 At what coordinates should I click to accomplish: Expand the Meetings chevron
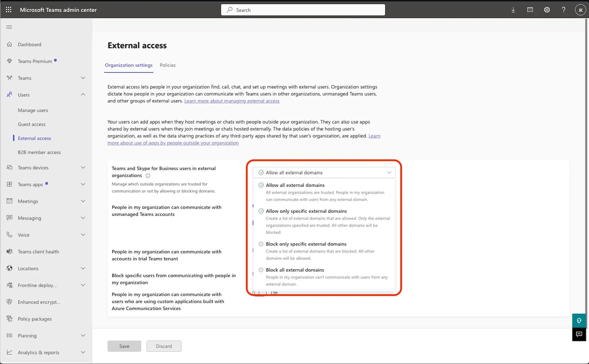click(83, 201)
